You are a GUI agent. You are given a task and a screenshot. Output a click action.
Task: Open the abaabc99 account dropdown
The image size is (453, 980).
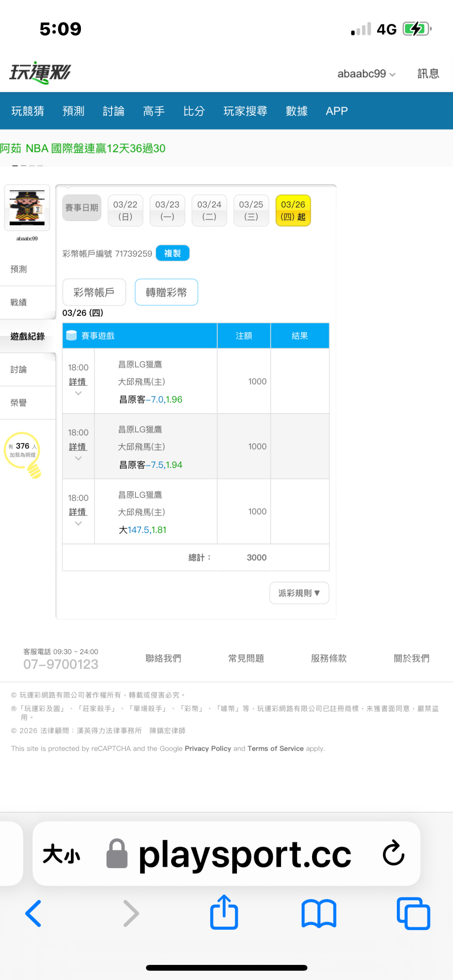pos(366,74)
